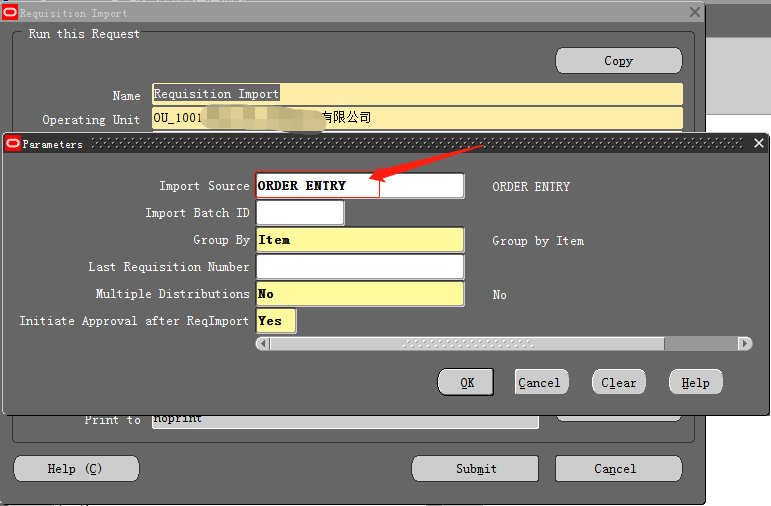
Task: Click the Oracle icon in Parameters title bar
Action: (x=13, y=144)
